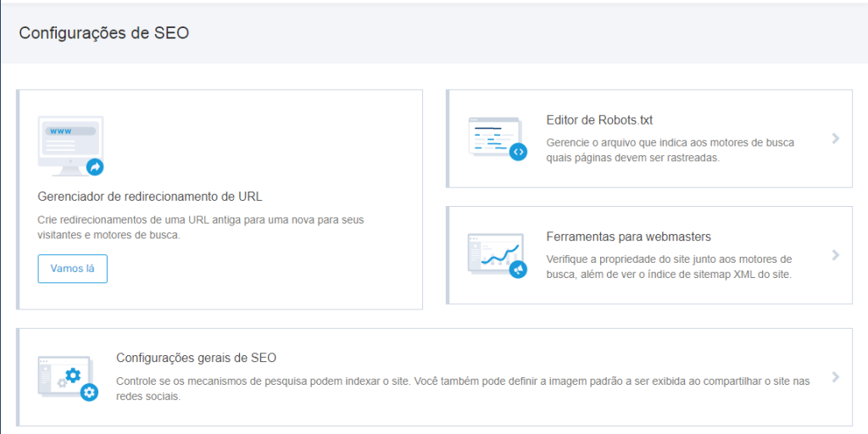This screenshot has height=434, width=868.
Task: Click the URL redirect monitor illustration
Action: 70,144
